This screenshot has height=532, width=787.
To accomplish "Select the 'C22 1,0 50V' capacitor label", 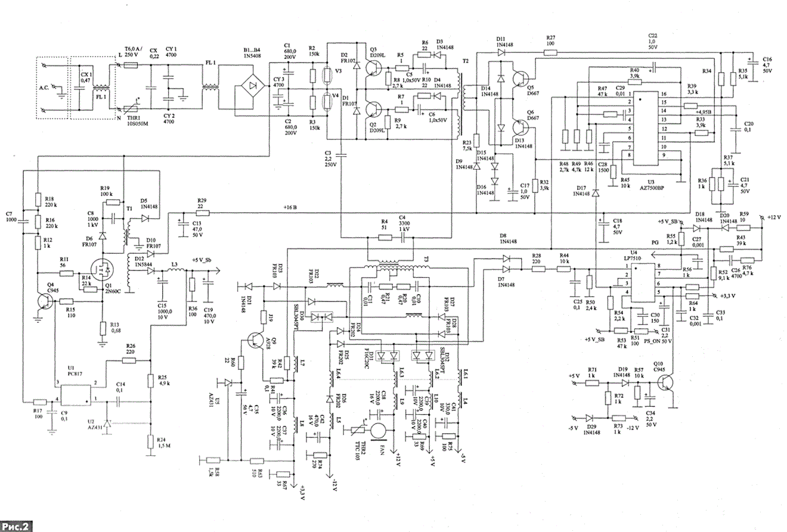I will coord(653,41).
